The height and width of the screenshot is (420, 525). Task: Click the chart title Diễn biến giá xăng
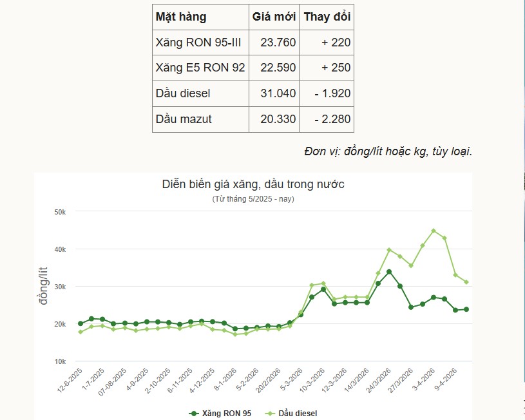(x=253, y=185)
